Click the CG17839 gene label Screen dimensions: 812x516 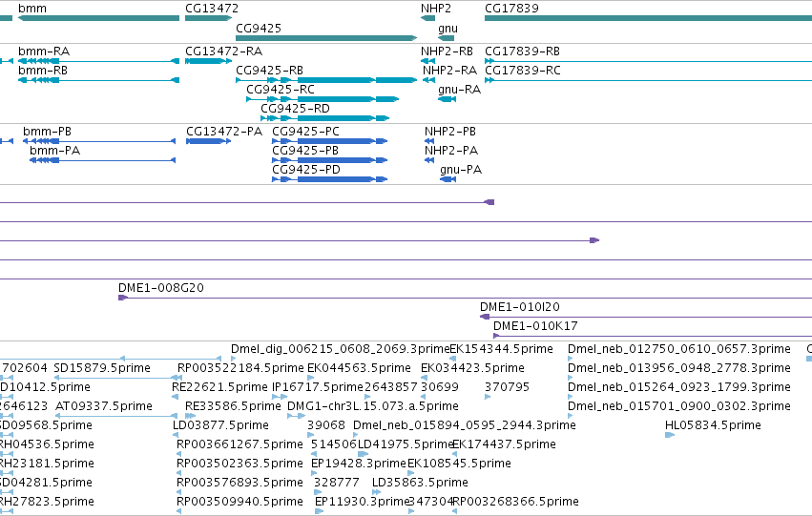click(511, 9)
